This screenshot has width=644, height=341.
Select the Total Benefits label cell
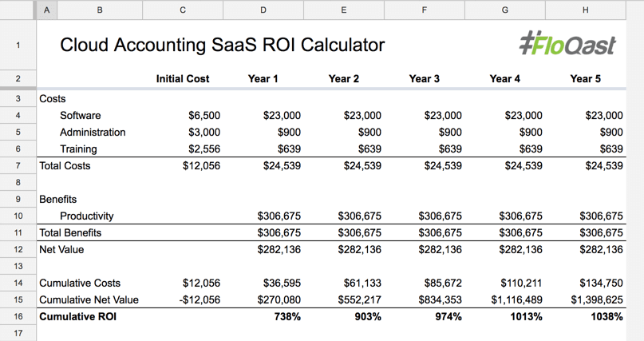pyautogui.click(x=70, y=232)
